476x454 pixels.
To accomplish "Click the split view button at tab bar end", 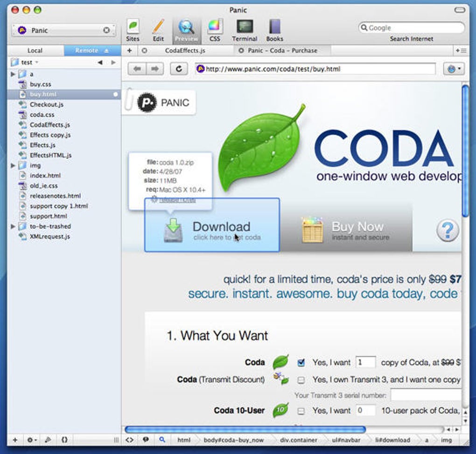I will click(461, 50).
